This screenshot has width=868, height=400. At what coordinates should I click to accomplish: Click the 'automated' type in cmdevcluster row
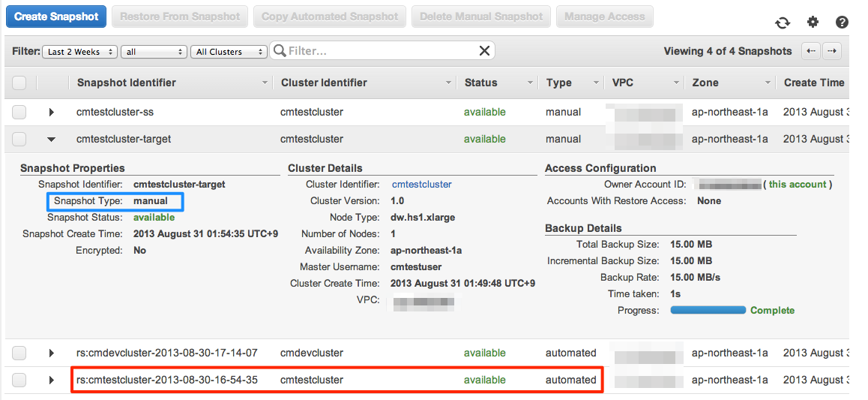click(570, 353)
